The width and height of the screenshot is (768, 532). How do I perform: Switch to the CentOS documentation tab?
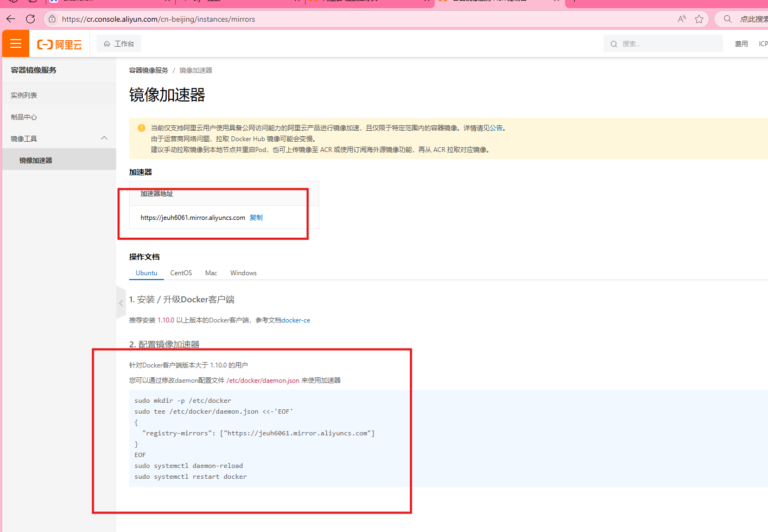click(x=181, y=273)
